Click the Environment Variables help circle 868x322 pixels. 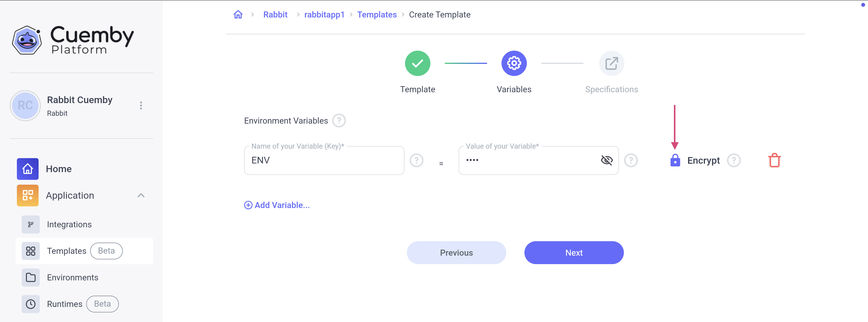coord(339,120)
